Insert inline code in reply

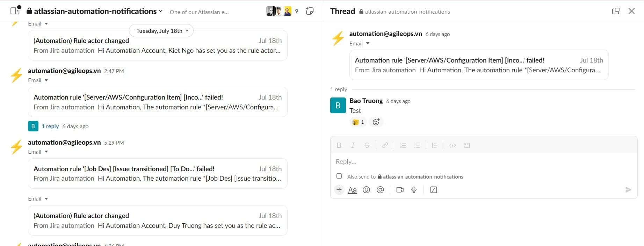tap(453, 145)
